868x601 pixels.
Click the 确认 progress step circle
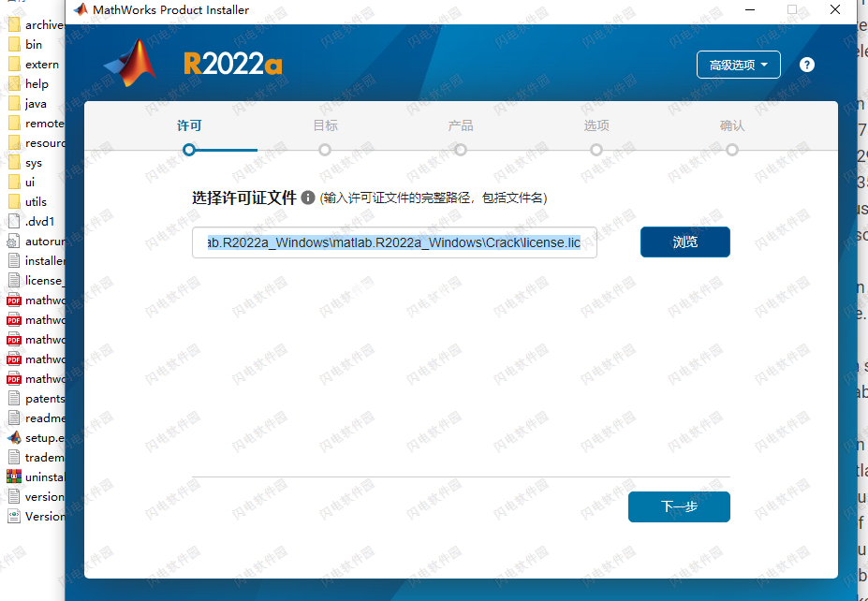point(732,150)
